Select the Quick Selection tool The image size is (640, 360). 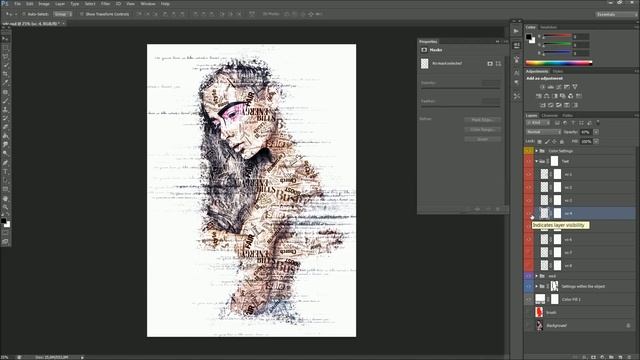click(x=5, y=65)
